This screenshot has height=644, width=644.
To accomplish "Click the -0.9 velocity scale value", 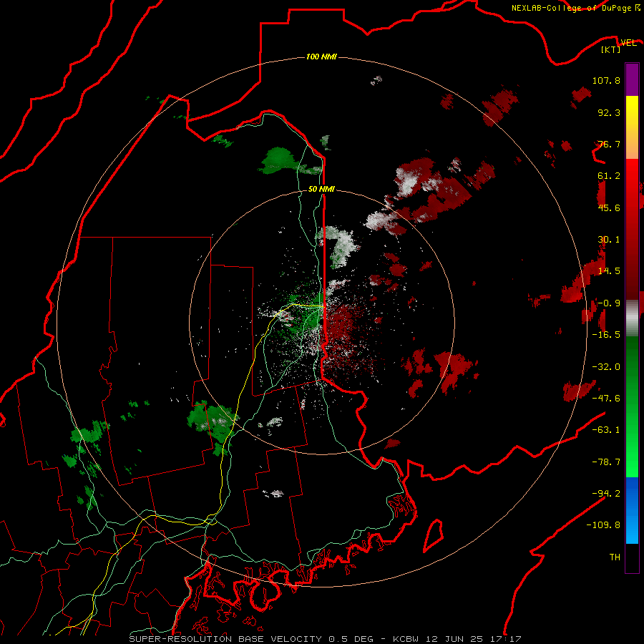I will (x=609, y=303).
